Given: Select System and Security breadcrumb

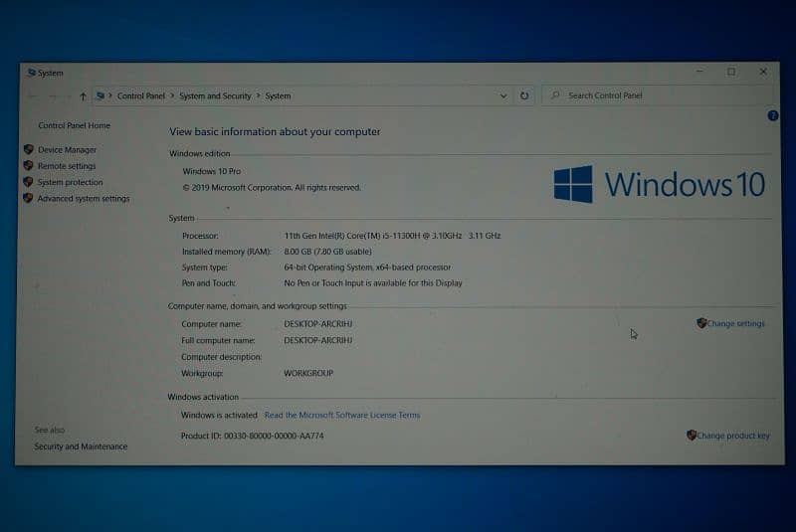Looking at the screenshot, I should tap(215, 95).
